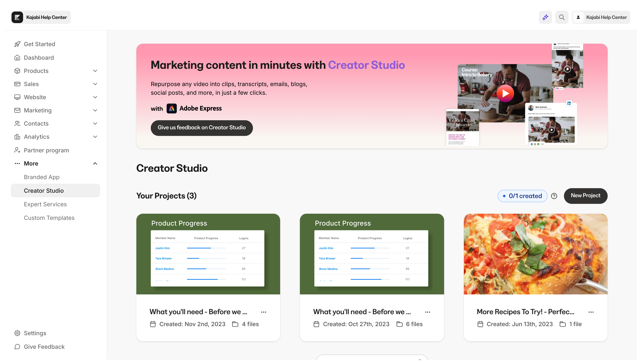The width and height of the screenshot is (641, 364).
Task: Click the Oct 27th 'What you'll need' title
Action: pyautogui.click(x=362, y=312)
